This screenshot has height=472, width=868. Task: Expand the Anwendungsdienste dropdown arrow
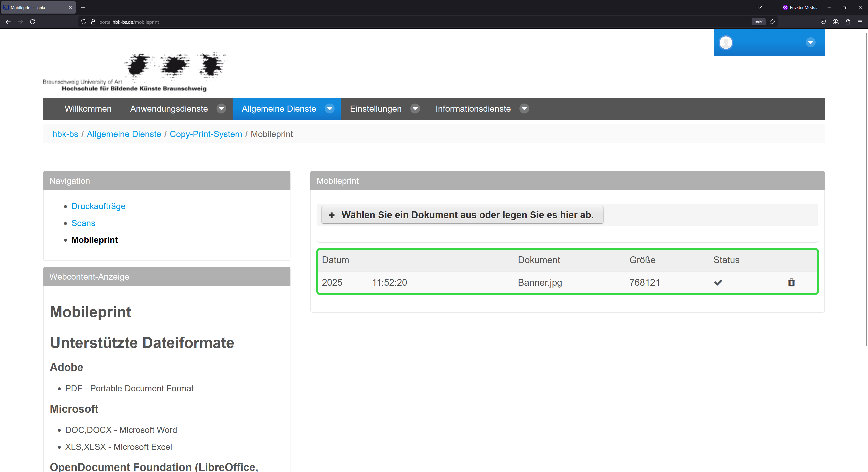[x=221, y=109]
